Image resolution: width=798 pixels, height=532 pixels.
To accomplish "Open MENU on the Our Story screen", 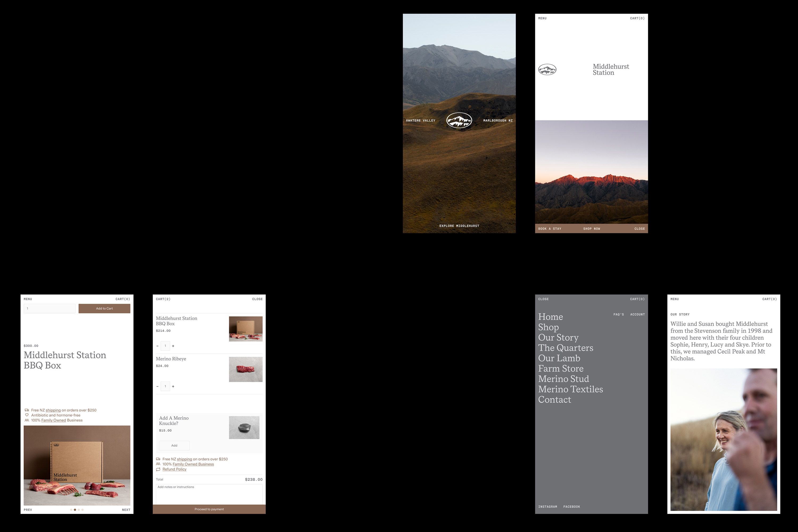I will [675, 299].
